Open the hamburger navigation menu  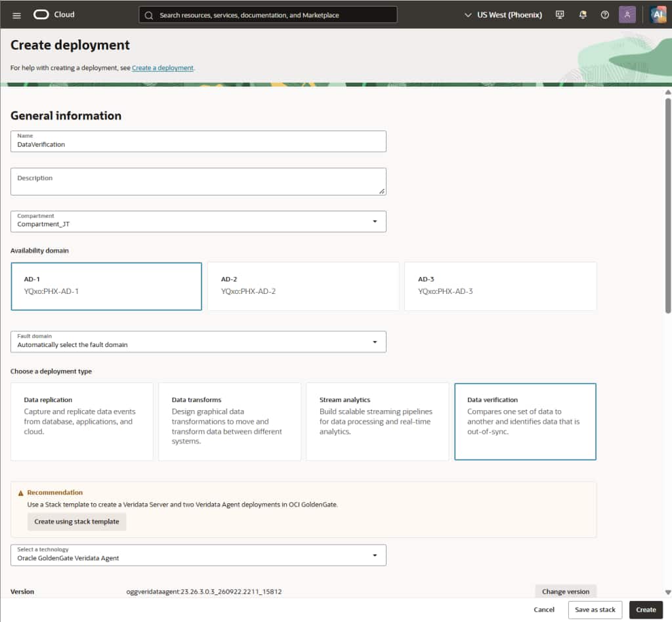click(x=16, y=16)
